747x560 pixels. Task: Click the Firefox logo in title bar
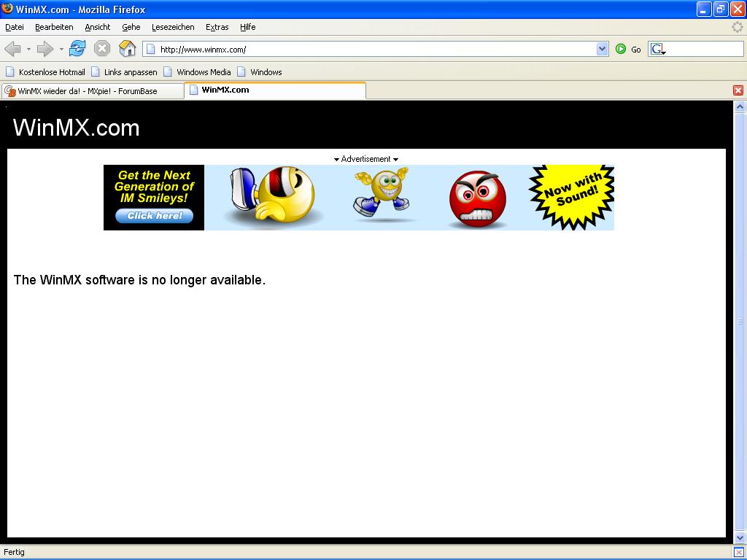(7, 8)
